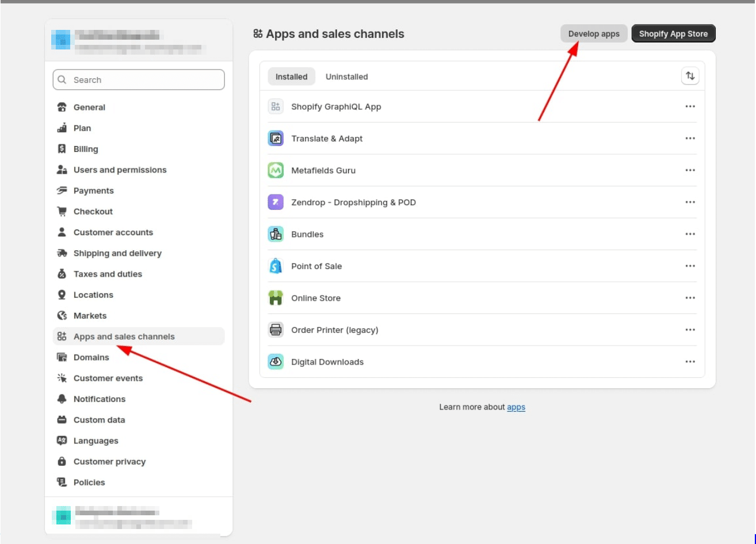Open the Customer events settings text
Screen dimensions: 756x544
tap(108, 378)
